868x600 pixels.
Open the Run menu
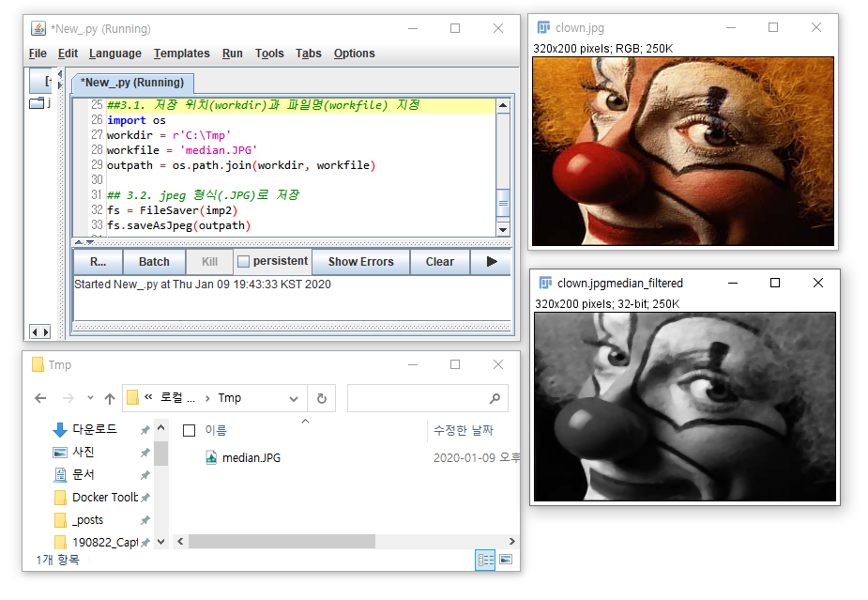coord(232,54)
